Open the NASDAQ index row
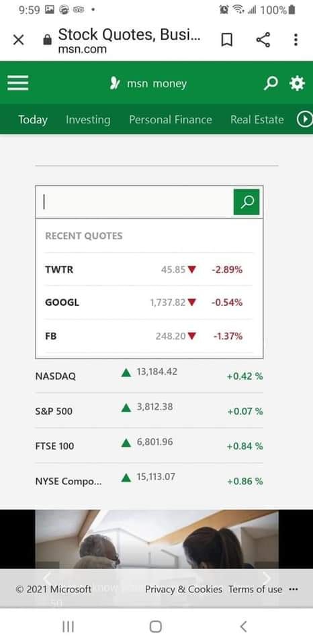This screenshot has height=644, width=313. [x=149, y=376]
